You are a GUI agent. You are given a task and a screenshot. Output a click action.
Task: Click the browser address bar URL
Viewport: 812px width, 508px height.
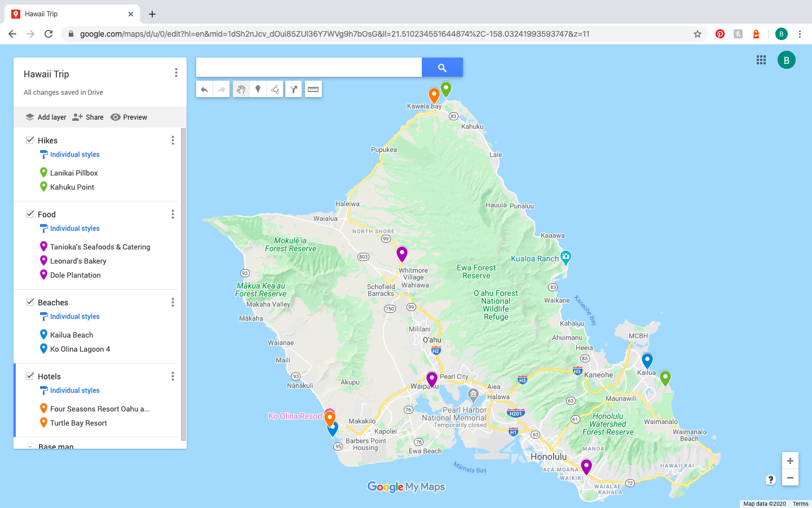[334, 34]
